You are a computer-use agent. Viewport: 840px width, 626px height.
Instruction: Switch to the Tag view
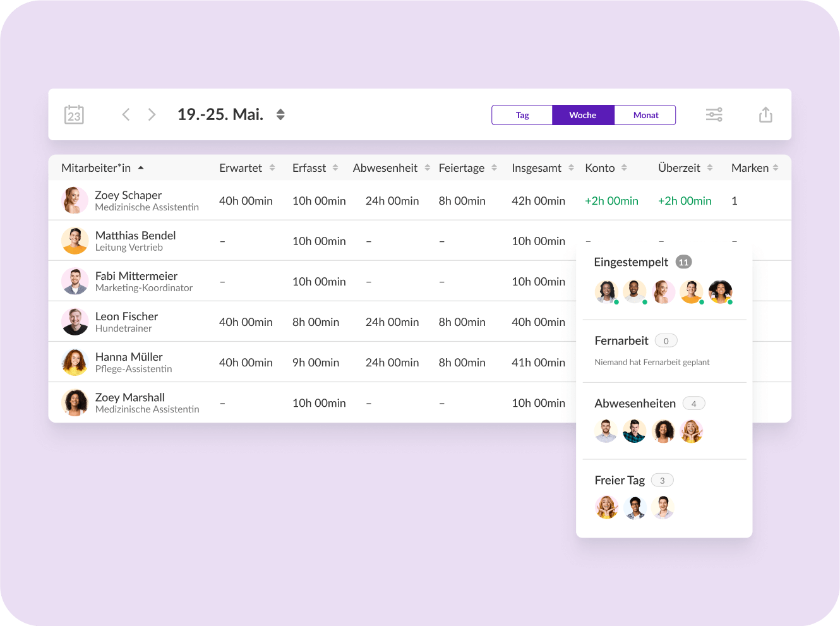click(522, 114)
